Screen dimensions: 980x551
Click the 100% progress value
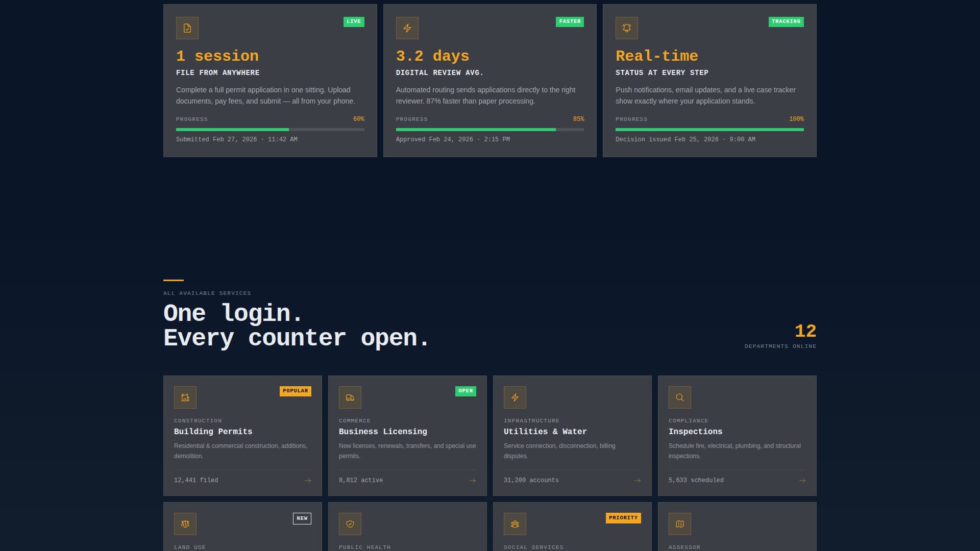[x=796, y=119]
